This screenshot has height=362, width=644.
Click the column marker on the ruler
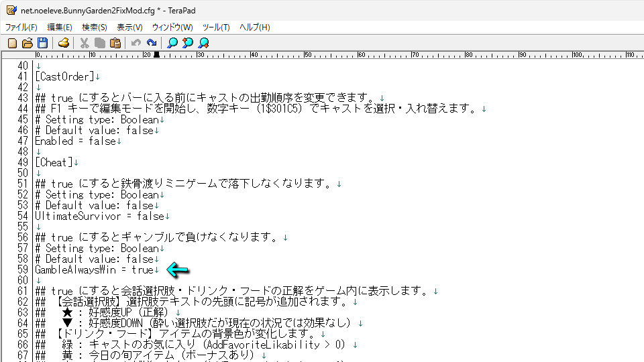tap(157, 55)
